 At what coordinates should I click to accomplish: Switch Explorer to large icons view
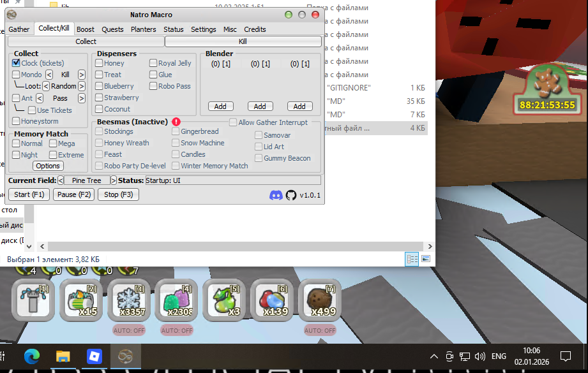coord(426,259)
